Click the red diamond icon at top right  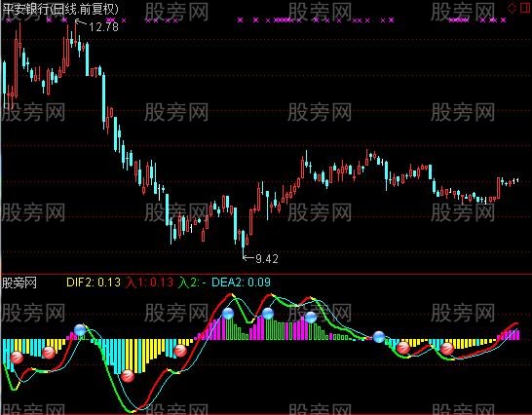click(x=512, y=8)
